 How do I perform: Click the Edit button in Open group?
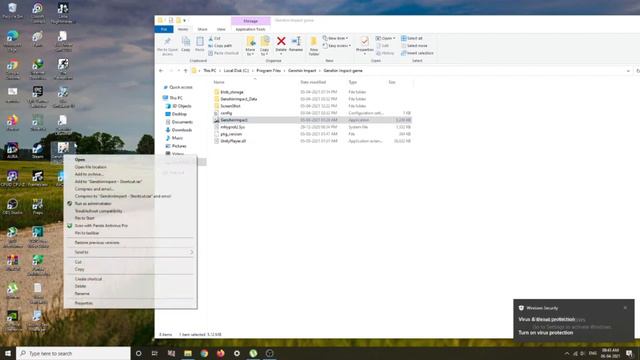click(382, 46)
